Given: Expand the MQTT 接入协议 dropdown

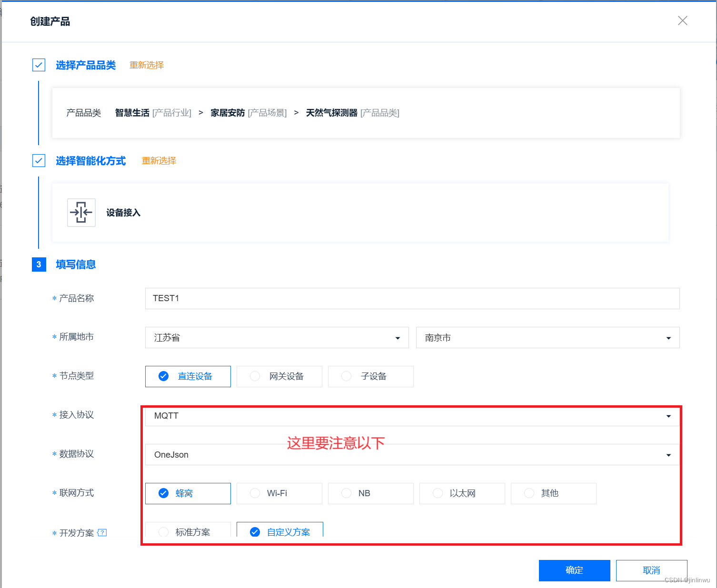Looking at the screenshot, I should [668, 416].
